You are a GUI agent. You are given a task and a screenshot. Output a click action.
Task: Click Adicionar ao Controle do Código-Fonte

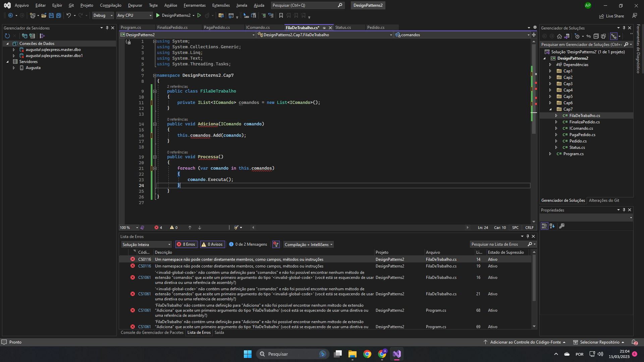click(x=525, y=342)
